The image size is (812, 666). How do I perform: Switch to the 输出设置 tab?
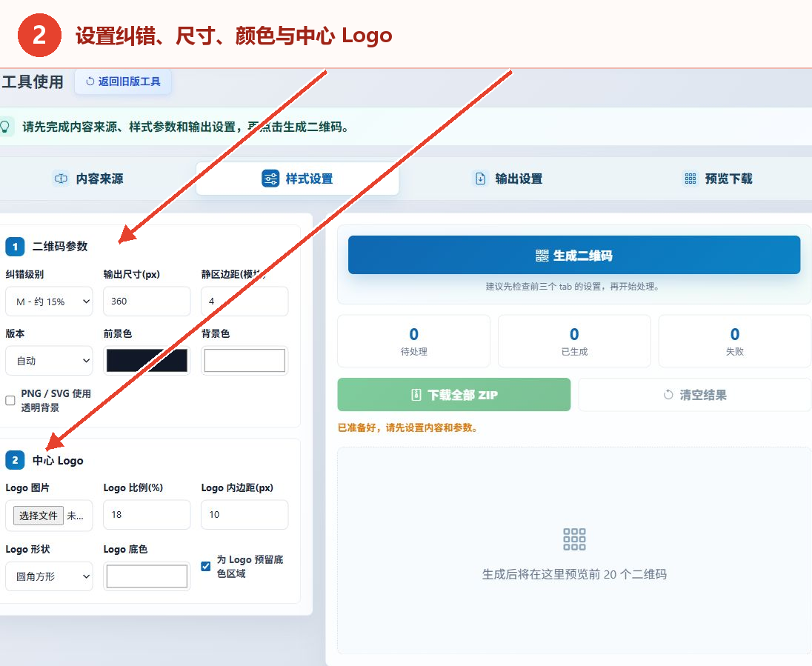pos(507,179)
